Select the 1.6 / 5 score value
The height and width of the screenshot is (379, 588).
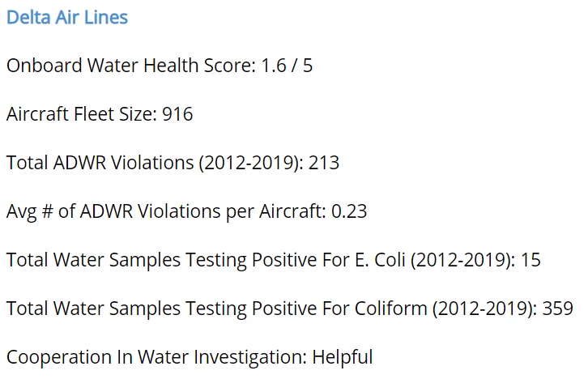(287, 66)
